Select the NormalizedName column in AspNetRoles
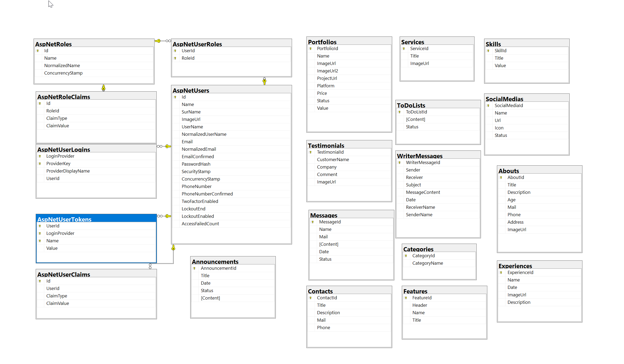 tap(62, 66)
